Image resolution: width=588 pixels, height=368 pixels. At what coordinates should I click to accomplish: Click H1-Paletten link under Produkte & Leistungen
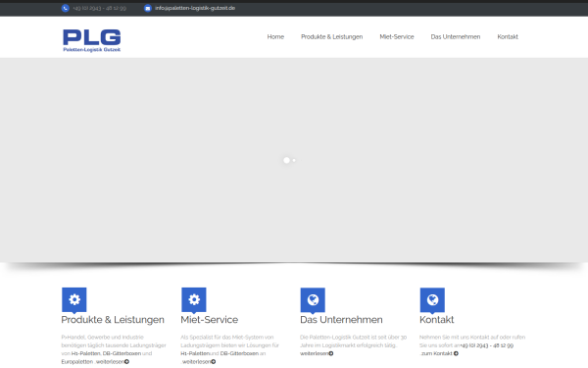click(x=86, y=353)
